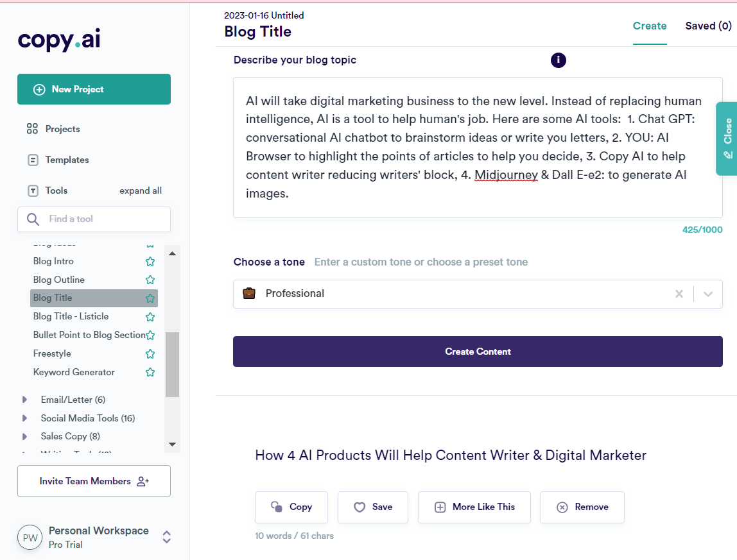Screen dimensions: 737x560
Task: Click the add-person icon on Invite button
Action: tap(143, 482)
